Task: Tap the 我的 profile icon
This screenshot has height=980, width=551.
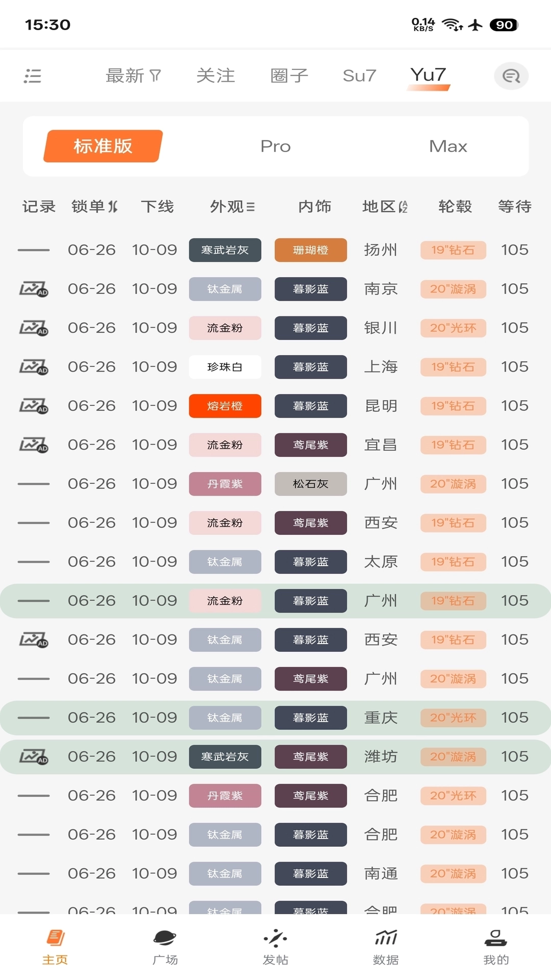Action: pyautogui.click(x=495, y=940)
